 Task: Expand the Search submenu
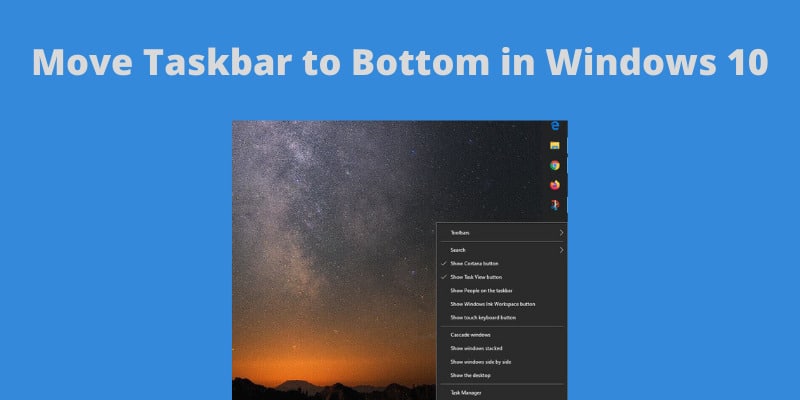click(x=502, y=250)
